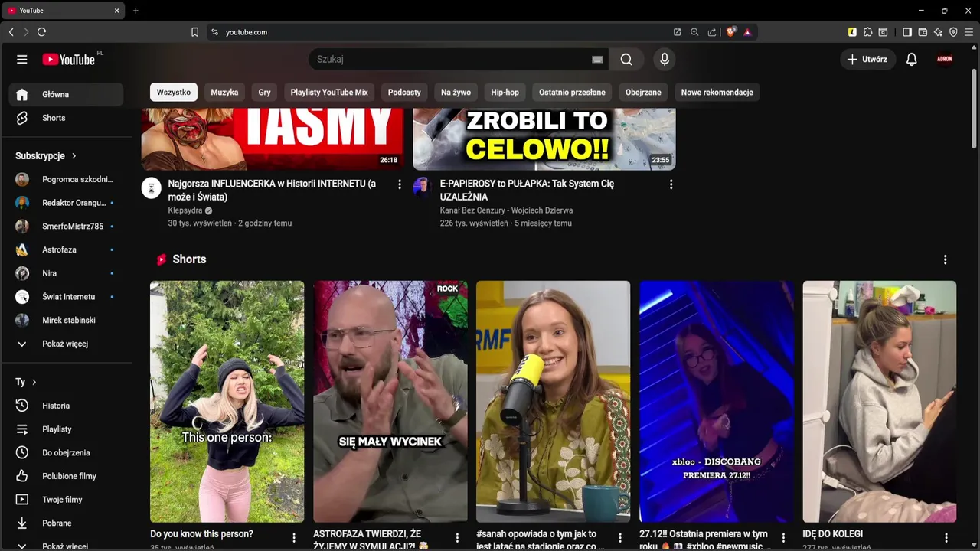Open the hamburger guide menu

[x=21, y=59]
